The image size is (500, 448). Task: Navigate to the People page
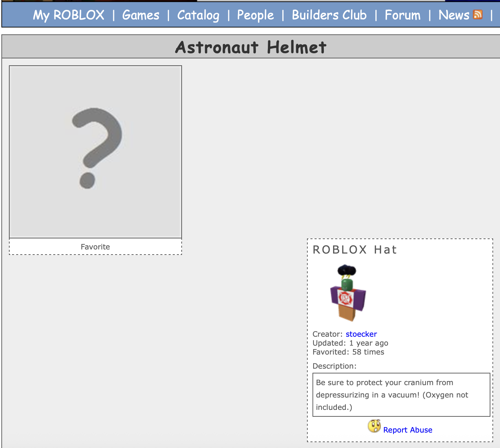coord(255,15)
